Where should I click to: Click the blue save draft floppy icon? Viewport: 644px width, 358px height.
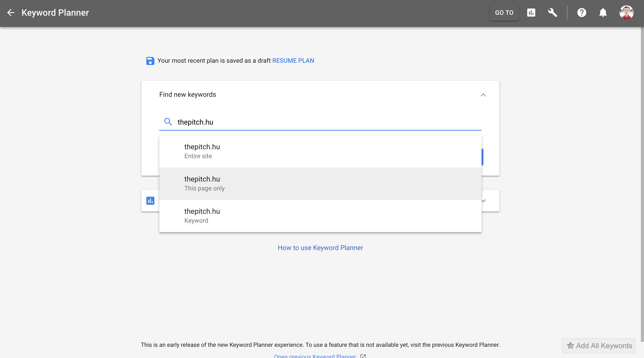[150, 61]
